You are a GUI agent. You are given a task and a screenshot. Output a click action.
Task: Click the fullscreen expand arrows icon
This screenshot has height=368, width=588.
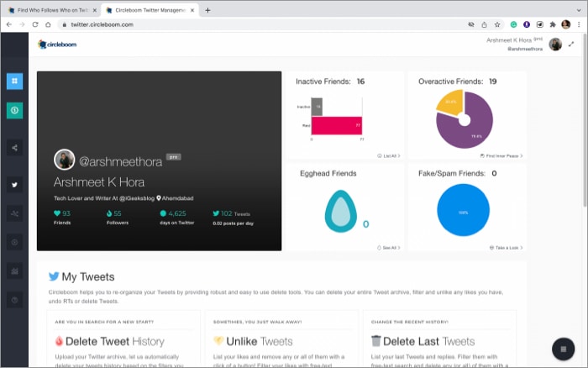point(571,45)
